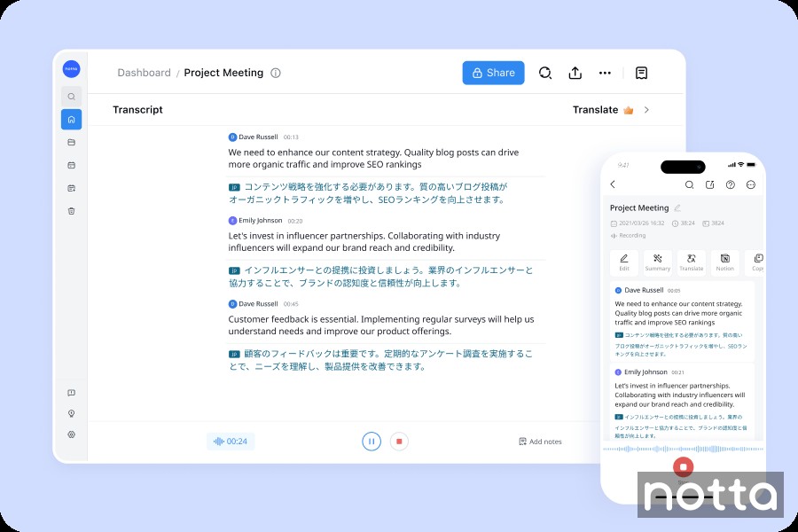
Task: Go back using the phone's back chevron
Action: click(x=614, y=184)
